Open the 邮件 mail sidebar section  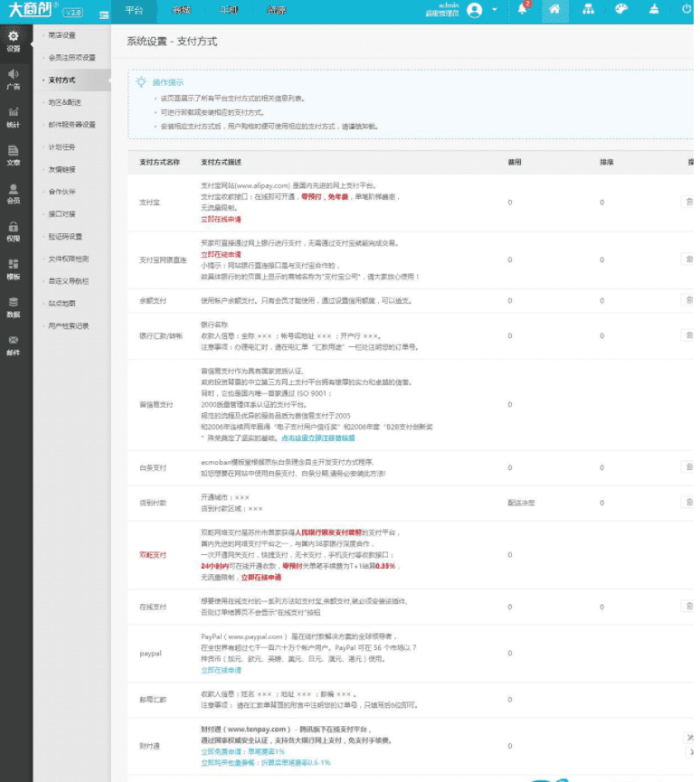point(14,345)
